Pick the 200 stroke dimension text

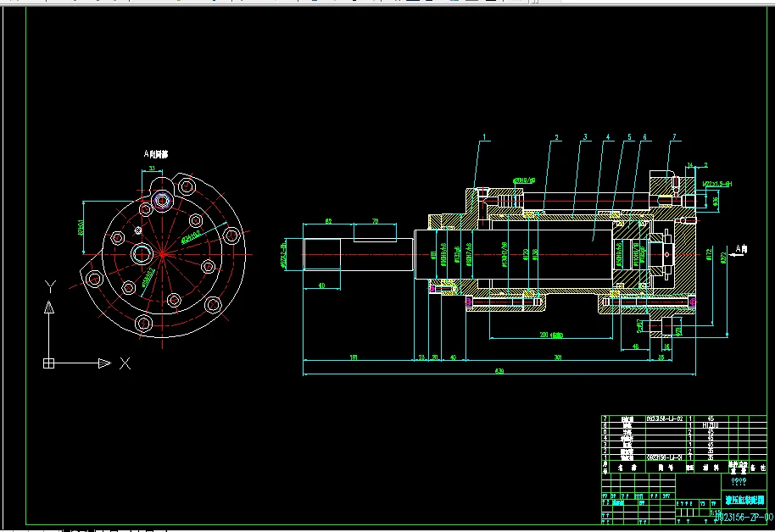(x=551, y=335)
